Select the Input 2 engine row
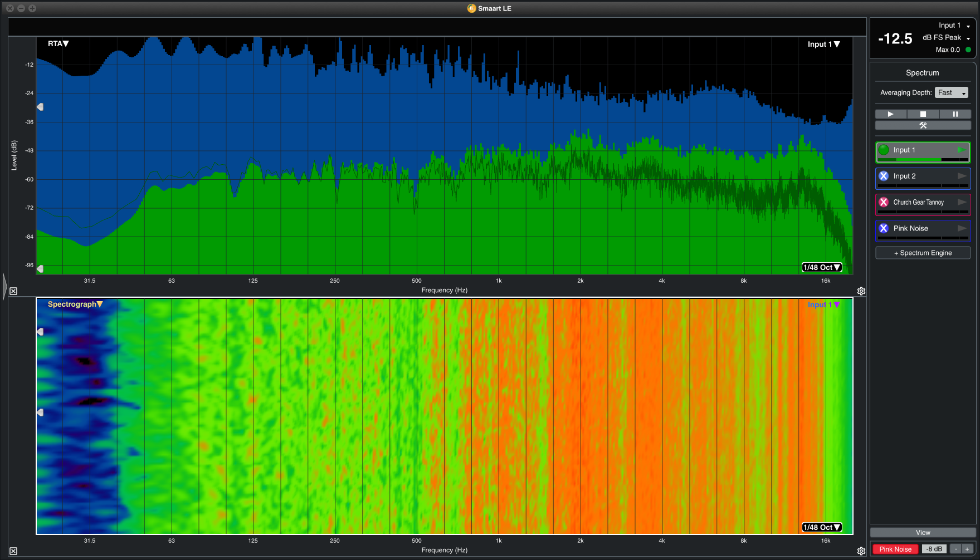This screenshot has height=560, width=980. pyautogui.click(x=923, y=178)
